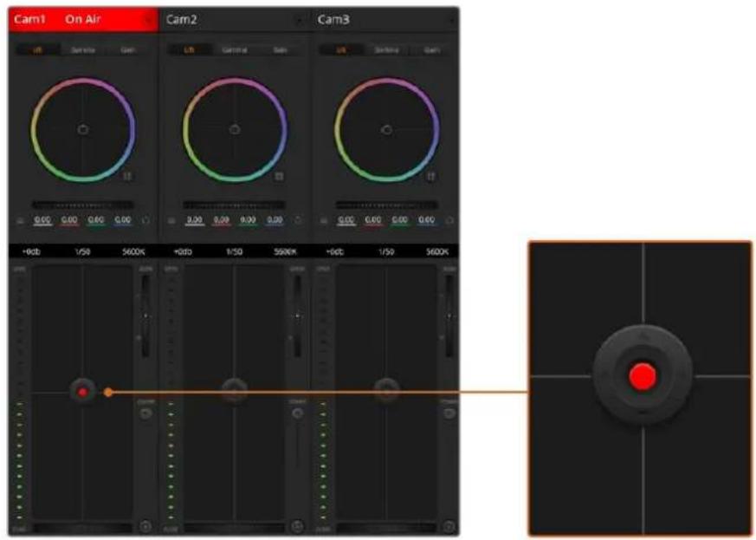
Task: Click the Cam3 luminance value with white underline
Action: [x=346, y=220]
